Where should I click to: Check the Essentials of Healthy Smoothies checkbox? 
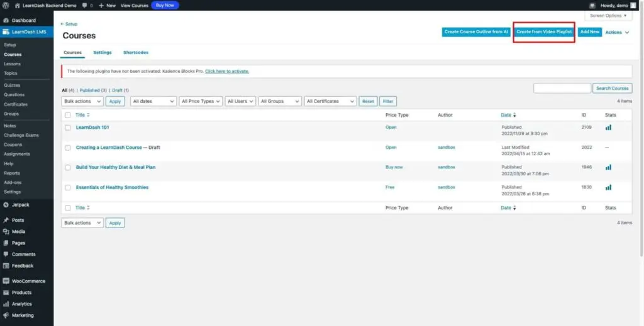point(68,187)
